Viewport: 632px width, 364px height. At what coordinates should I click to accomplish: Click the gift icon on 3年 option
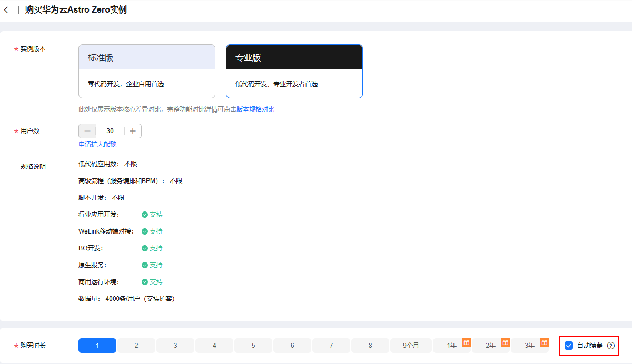pyautogui.click(x=544, y=342)
